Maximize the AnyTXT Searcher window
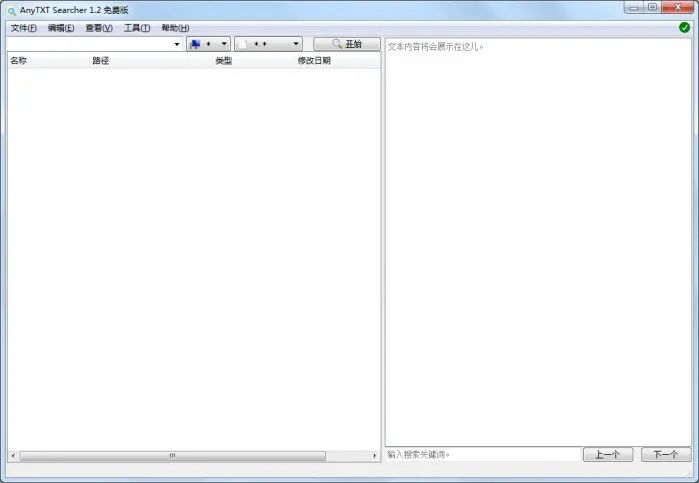 pyautogui.click(x=652, y=7)
